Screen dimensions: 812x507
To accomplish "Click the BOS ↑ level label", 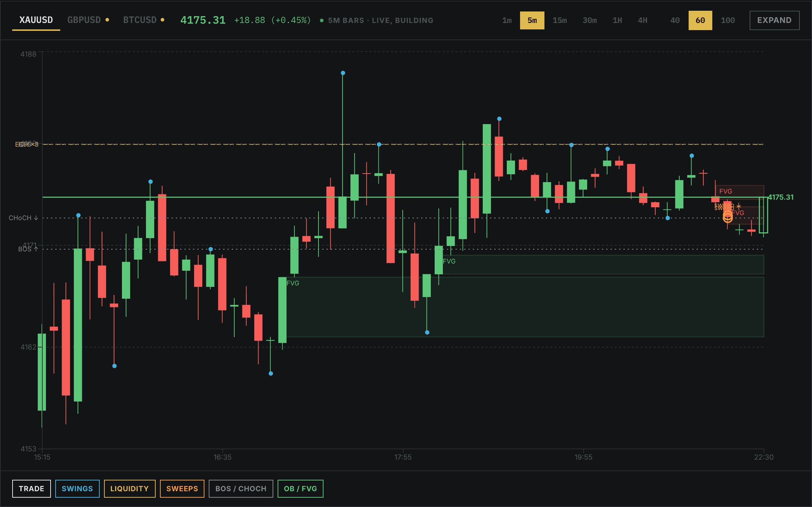I will pos(28,249).
